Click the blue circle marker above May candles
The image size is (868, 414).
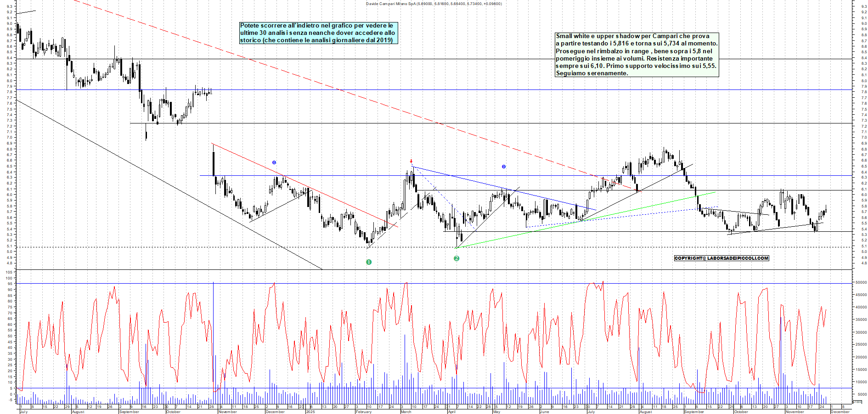click(x=504, y=167)
